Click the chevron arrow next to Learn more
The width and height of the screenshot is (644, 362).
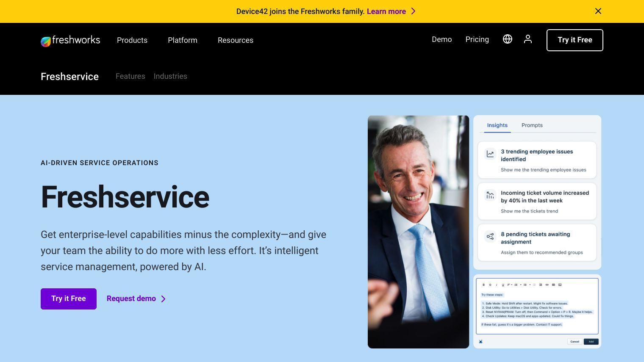click(x=414, y=11)
